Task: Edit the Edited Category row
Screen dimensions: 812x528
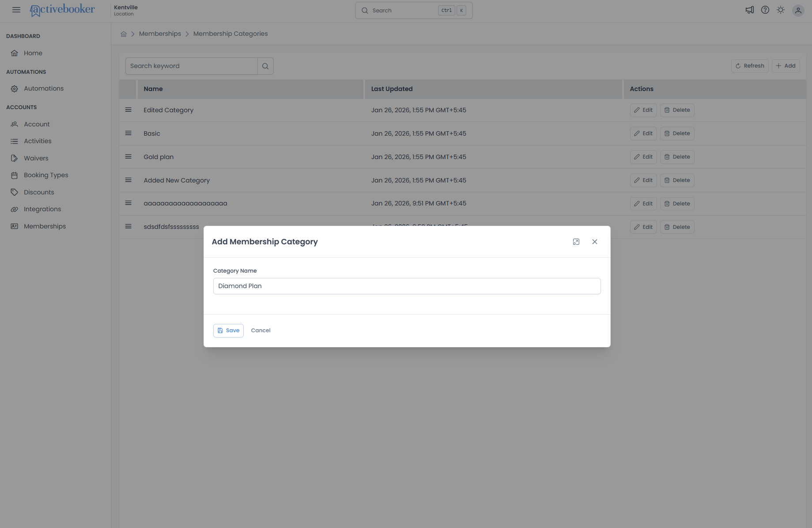Action: click(643, 110)
